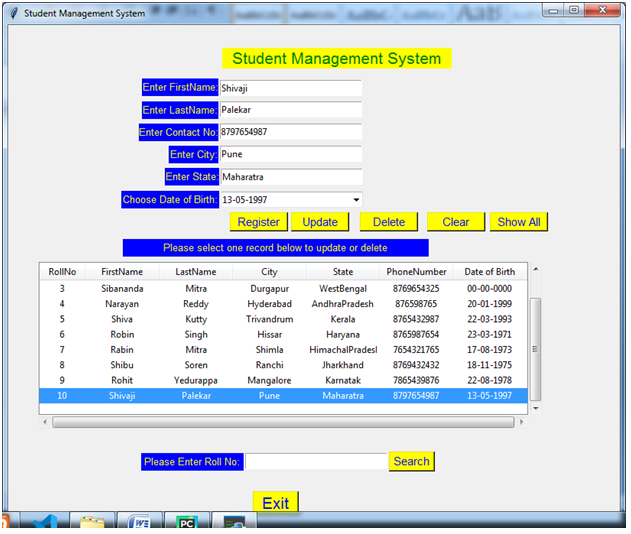631x534 pixels.
Task: Click the horizontal scrollbar left arrow
Action: coord(45,422)
